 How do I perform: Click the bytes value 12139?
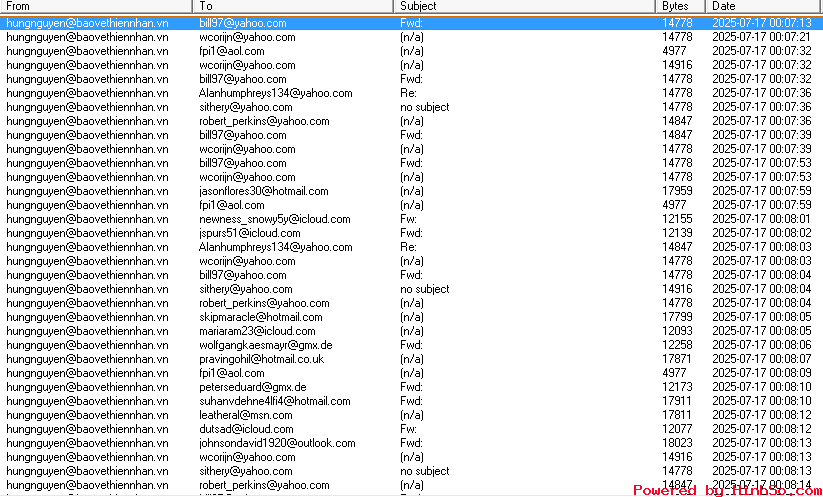(x=677, y=233)
